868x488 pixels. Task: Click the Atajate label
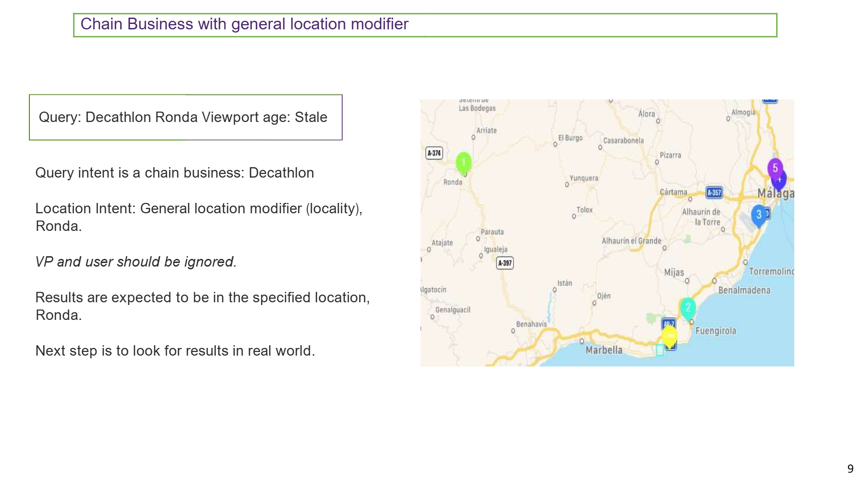pyautogui.click(x=442, y=243)
